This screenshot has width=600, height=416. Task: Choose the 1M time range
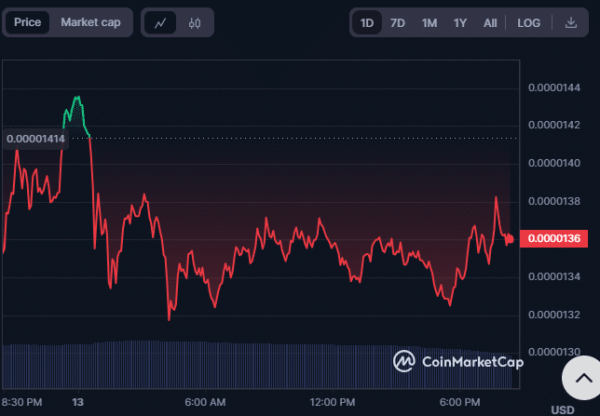pos(429,23)
